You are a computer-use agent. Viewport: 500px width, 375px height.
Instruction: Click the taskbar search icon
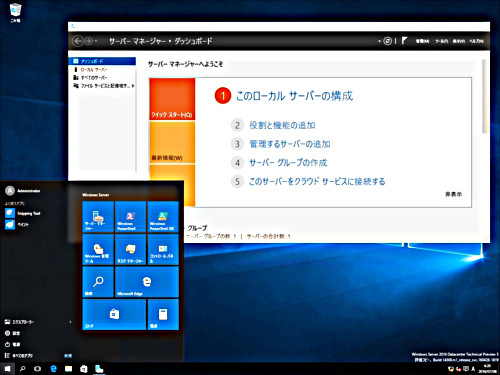(22, 369)
